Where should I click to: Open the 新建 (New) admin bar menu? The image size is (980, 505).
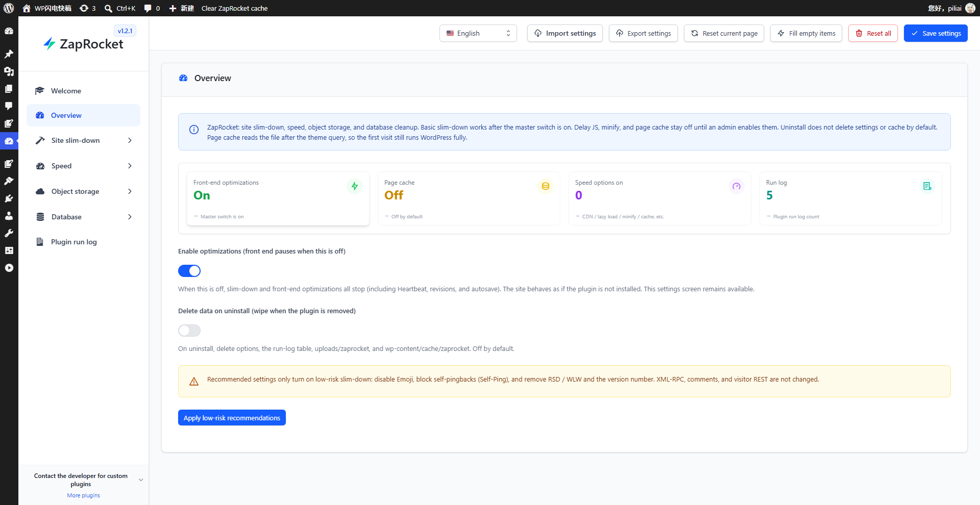(182, 8)
